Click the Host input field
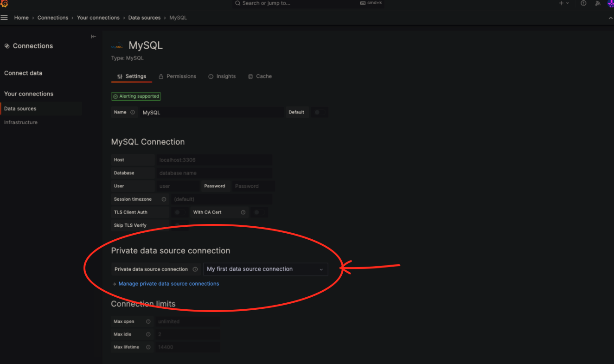 pyautogui.click(x=214, y=160)
